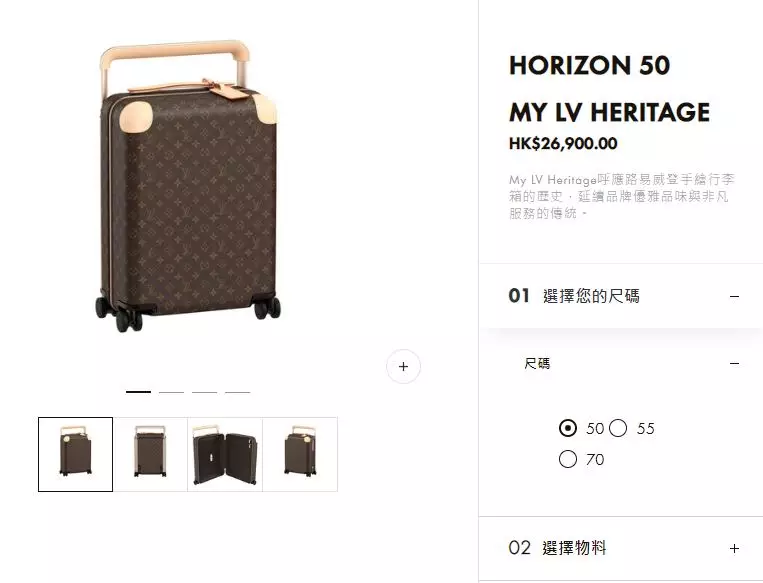This screenshot has height=583, width=763.
Task: Toggle the 尺碼 sub-section label
Action: tap(537, 364)
